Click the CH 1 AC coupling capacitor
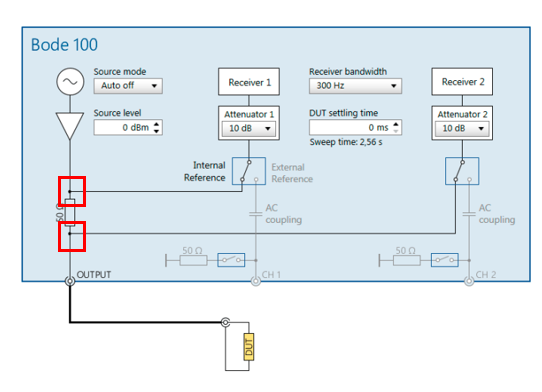Screen dimensions: 542x392 pos(256,214)
